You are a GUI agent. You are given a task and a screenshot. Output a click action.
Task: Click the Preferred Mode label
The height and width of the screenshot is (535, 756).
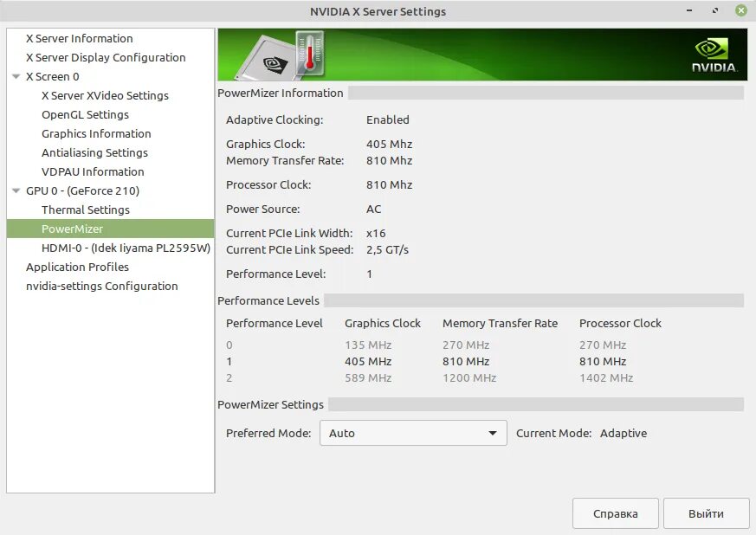pos(268,434)
